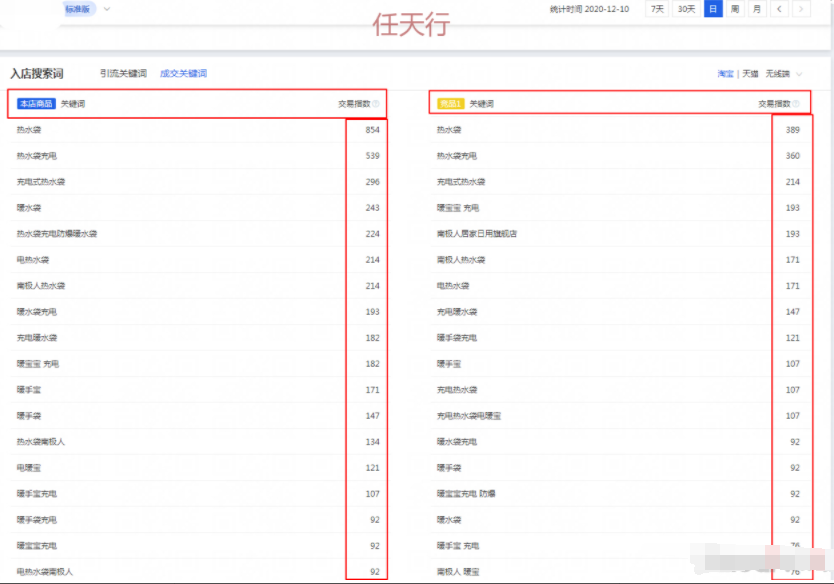Screen dimensions: 834x584
Task: Select the 7天 time range
Action: point(657,9)
